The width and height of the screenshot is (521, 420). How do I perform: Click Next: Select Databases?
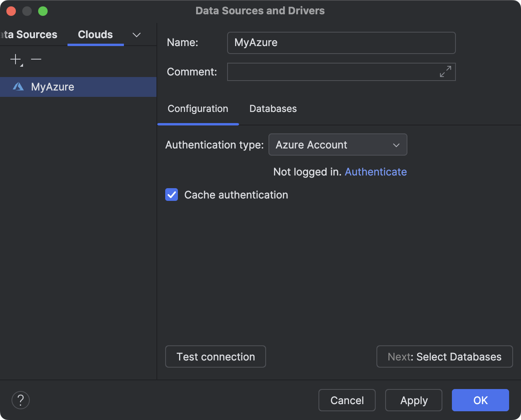(444, 356)
